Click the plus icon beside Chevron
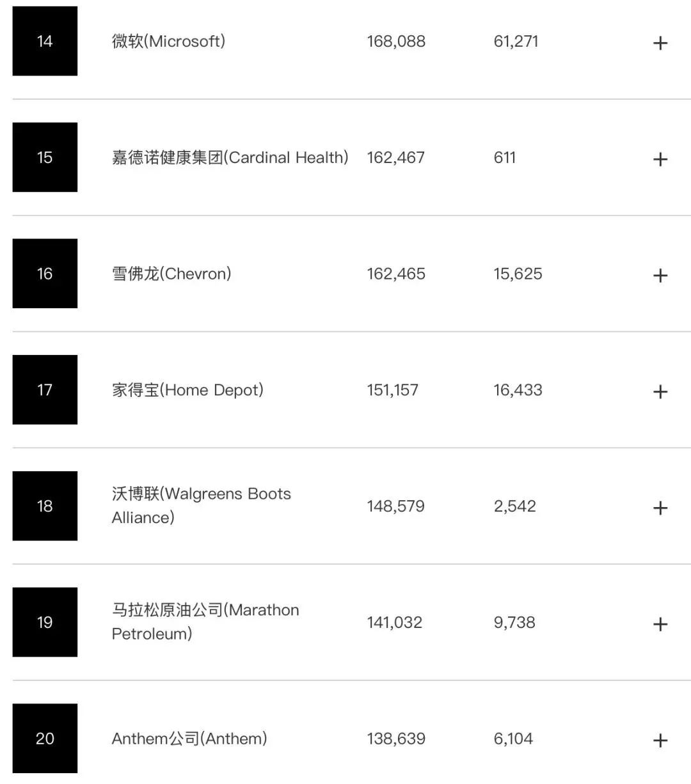Screen dimensions: 691x784 (x=660, y=276)
